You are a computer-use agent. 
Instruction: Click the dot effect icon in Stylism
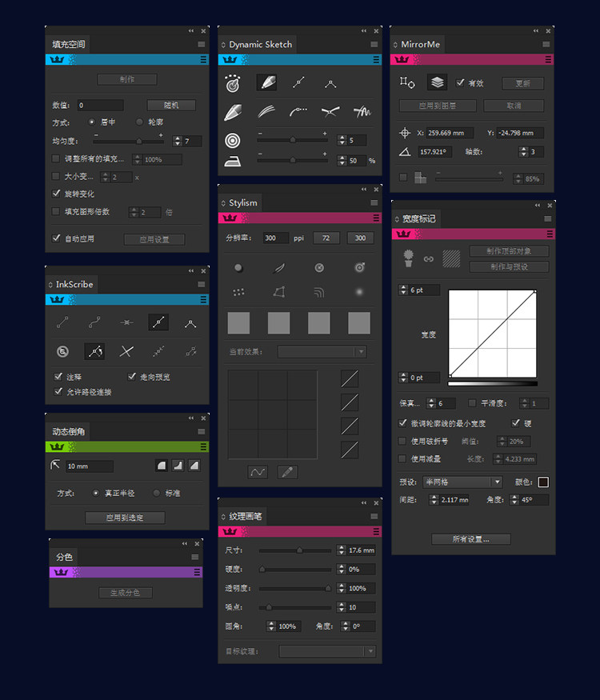click(x=239, y=268)
